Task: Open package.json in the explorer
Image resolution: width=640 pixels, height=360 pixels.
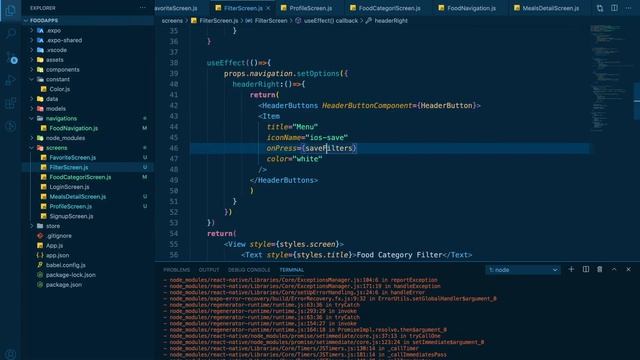Action: click(x=87, y=285)
